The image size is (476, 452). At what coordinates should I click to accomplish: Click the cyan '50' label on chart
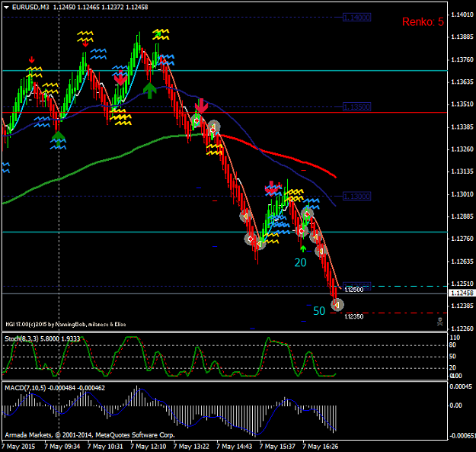point(319,311)
